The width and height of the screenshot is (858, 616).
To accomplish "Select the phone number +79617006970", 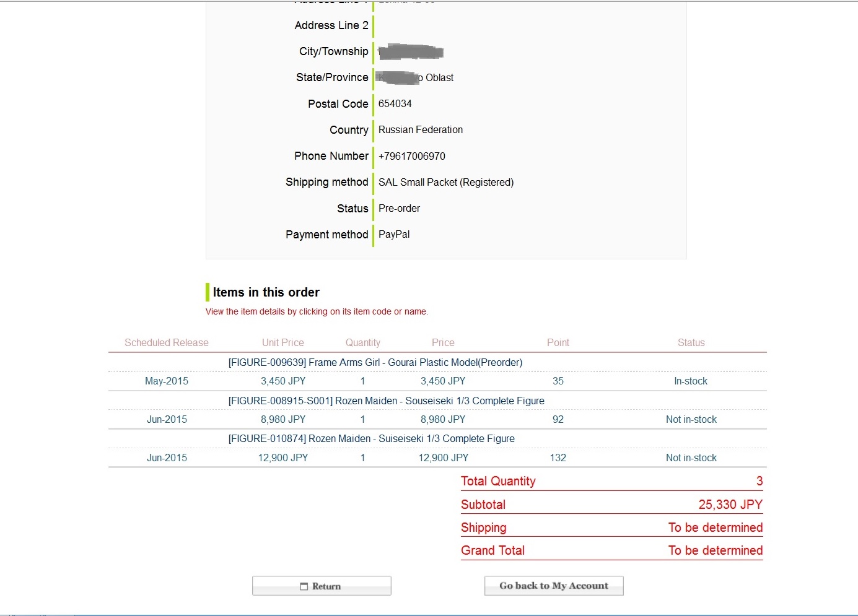I will (412, 156).
